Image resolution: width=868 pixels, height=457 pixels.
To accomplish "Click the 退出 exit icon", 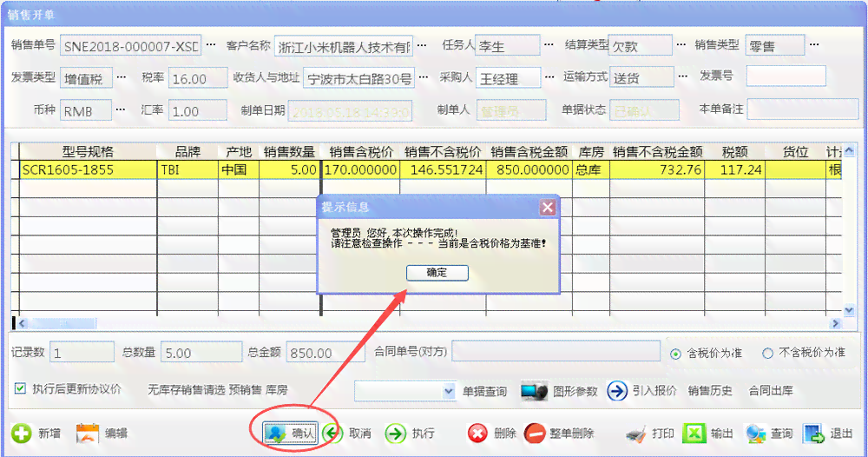I will [x=814, y=434].
